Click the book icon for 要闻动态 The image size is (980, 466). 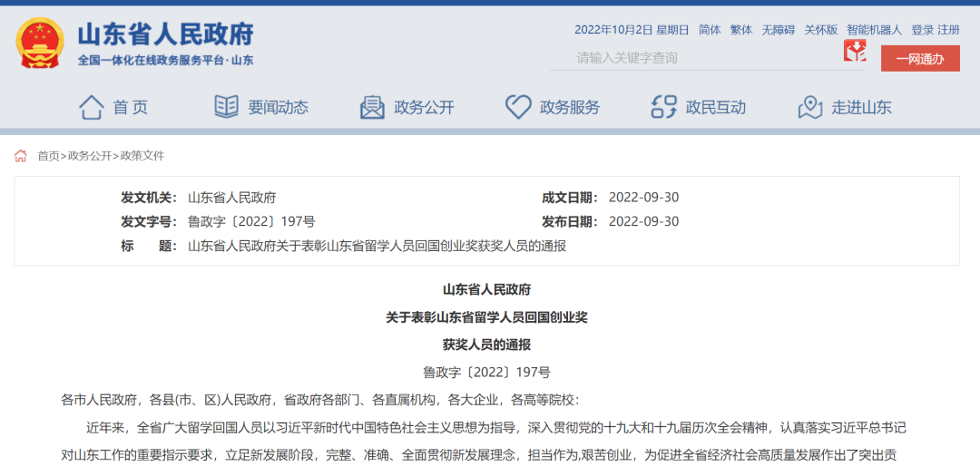[226, 107]
